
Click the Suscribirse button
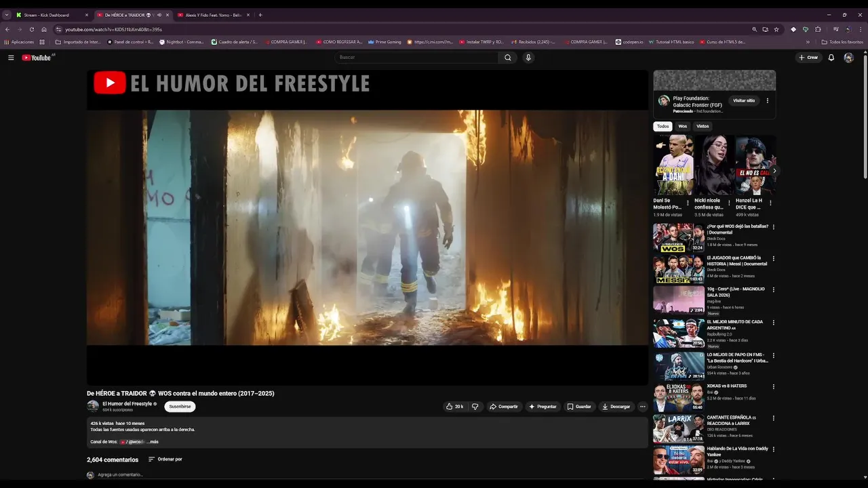180,407
